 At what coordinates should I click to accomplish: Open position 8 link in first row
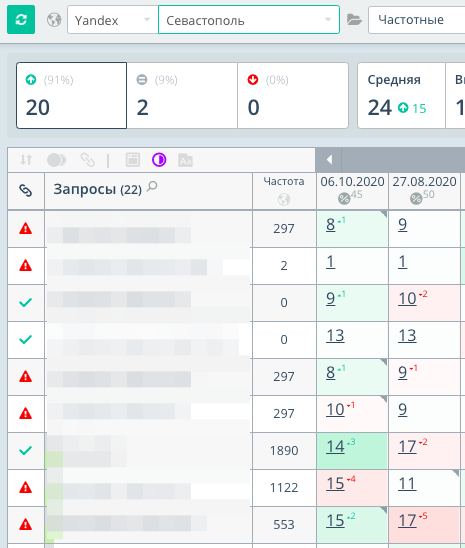330,225
